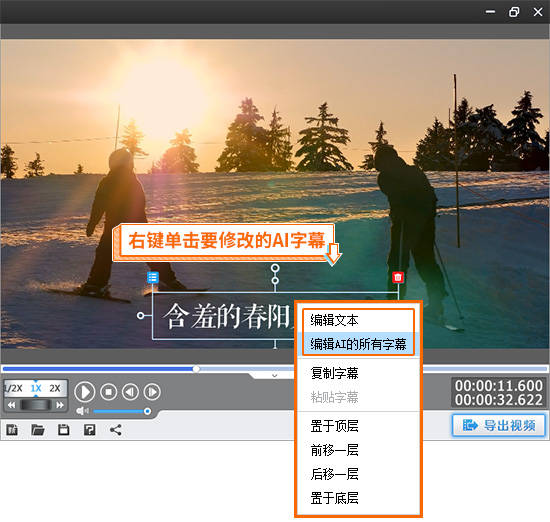
Task: Set playback speed to 1X
Action: pyautogui.click(x=36, y=388)
